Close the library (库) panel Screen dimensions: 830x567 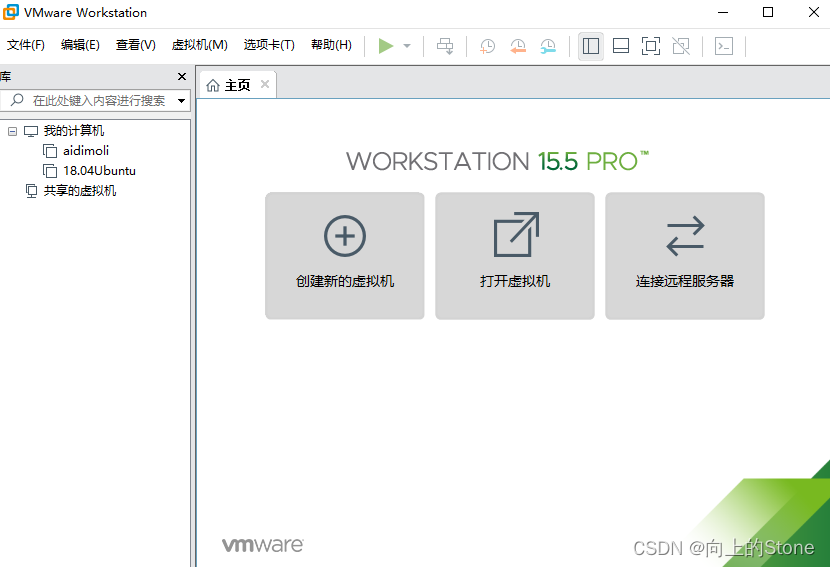(x=182, y=77)
